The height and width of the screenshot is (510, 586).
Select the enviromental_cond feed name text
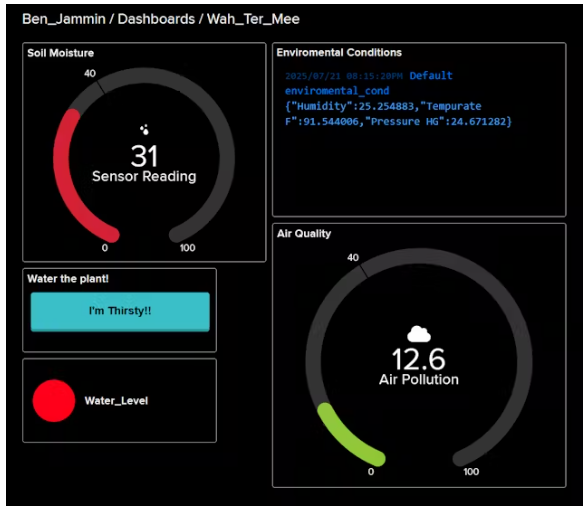coord(337,91)
